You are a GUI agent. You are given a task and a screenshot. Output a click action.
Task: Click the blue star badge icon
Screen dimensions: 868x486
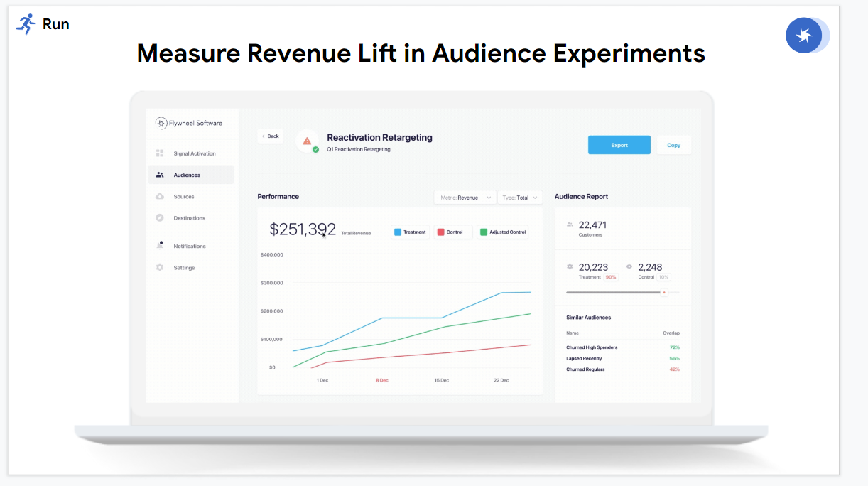coord(804,36)
